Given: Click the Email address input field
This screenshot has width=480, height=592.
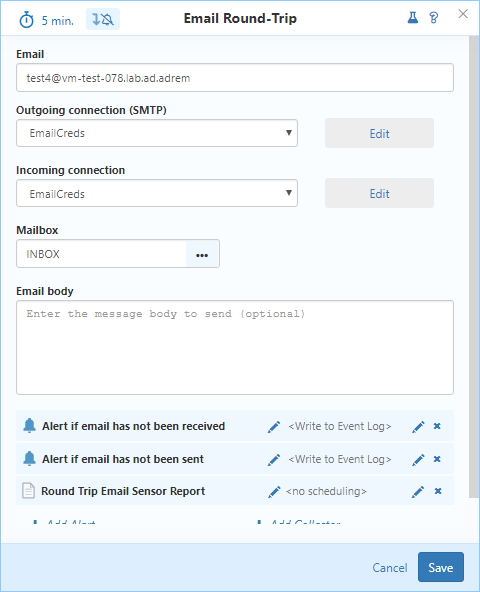Looking at the screenshot, I should point(235,78).
